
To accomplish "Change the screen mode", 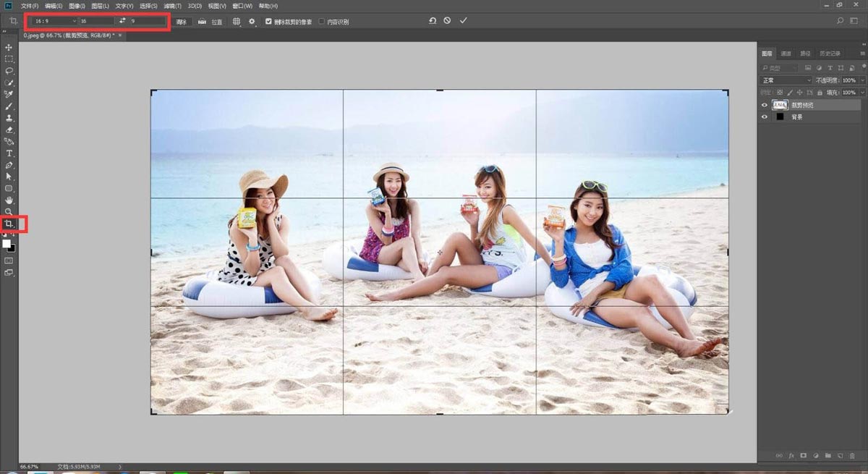I will pos(9,273).
